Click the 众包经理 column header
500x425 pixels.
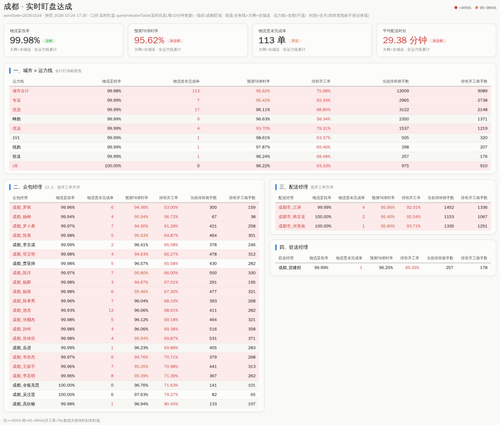tap(20, 198)
